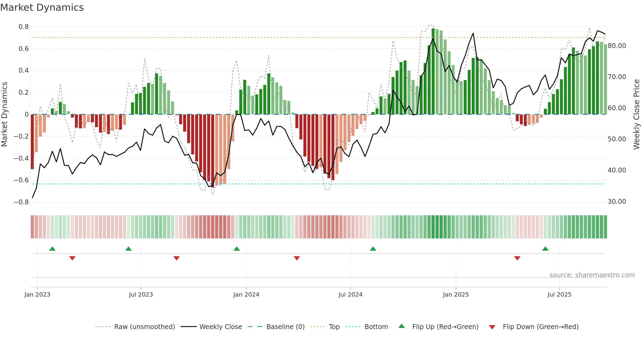Select the flip-up marker just before Jan 2024
The width and height of the screenshot is (644, 362).
[x=237, y=249]
